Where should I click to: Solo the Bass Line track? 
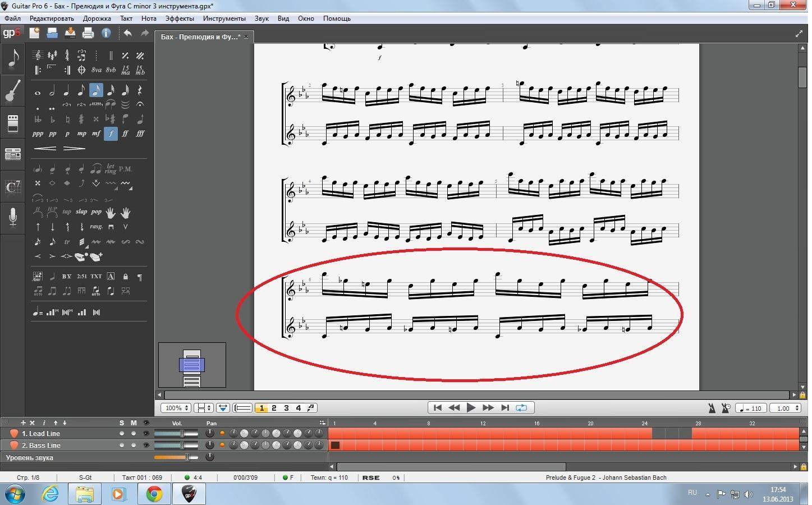click(122, 446)
